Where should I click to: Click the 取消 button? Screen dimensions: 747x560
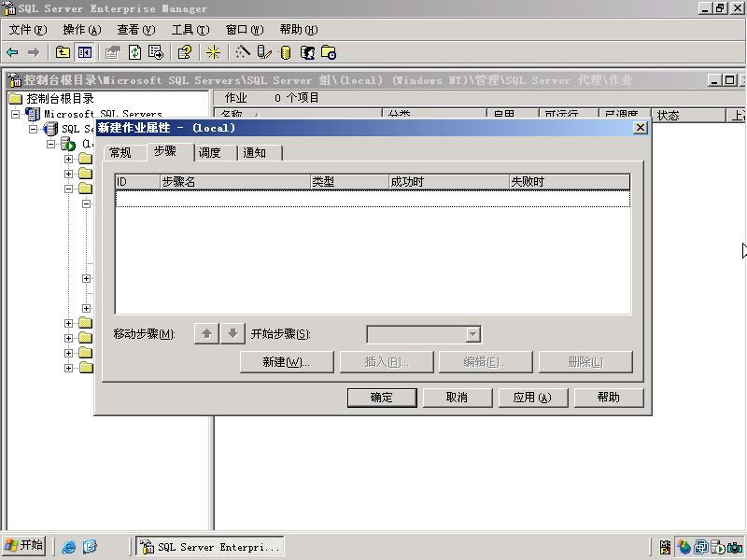tap(458, 398)
